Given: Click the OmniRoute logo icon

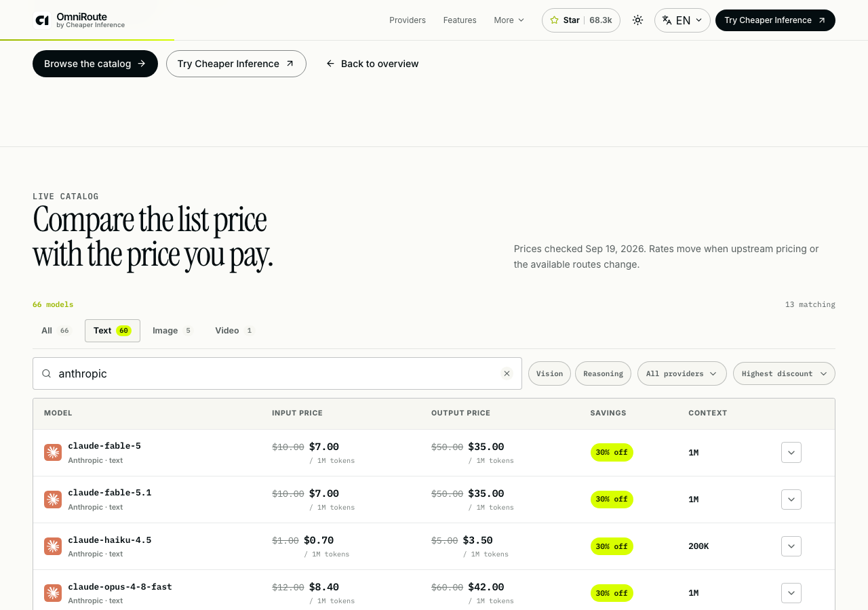Looking at the screenshot, I should click(x=42, y=20).
